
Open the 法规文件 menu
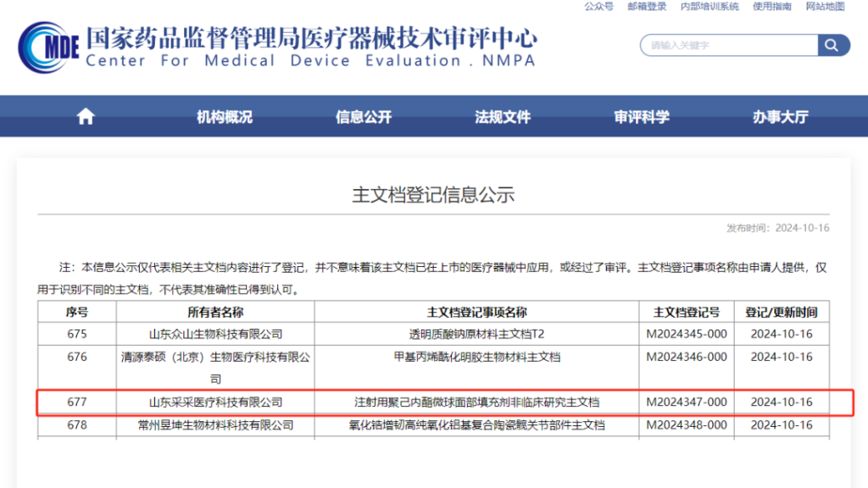[503, 117]
